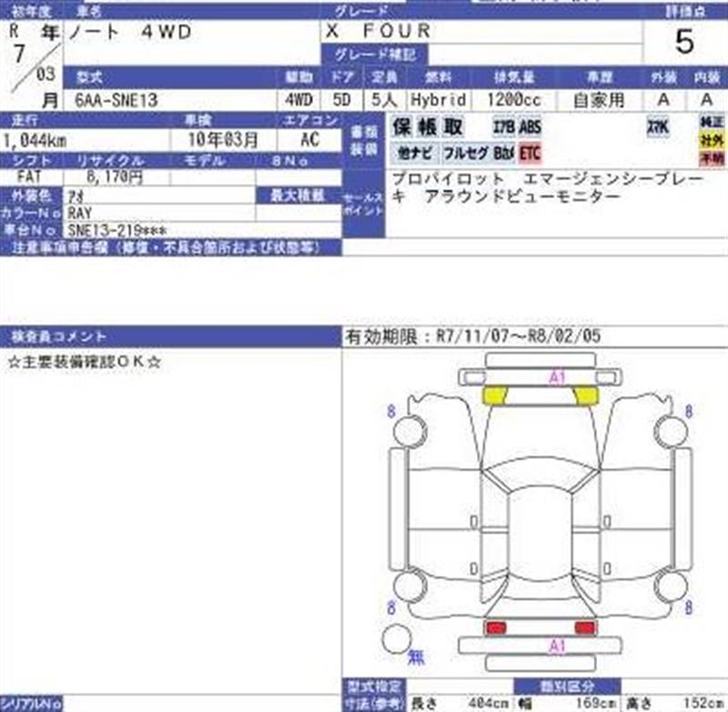Click the interior grade A under 内装
728x712 pixels.
pyautogui.click(x=707, y=99)
